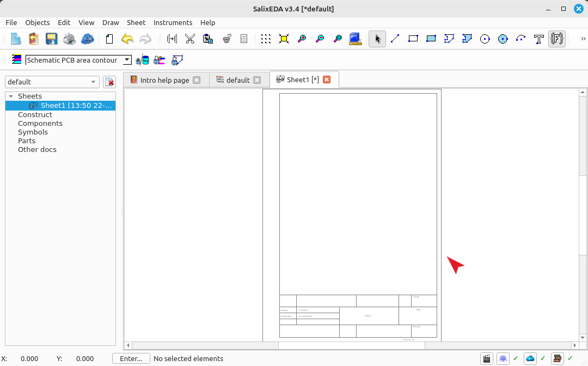Screen dimensions: 588x366
Task: Open the default project dropdown
Action: coord(52,82)
